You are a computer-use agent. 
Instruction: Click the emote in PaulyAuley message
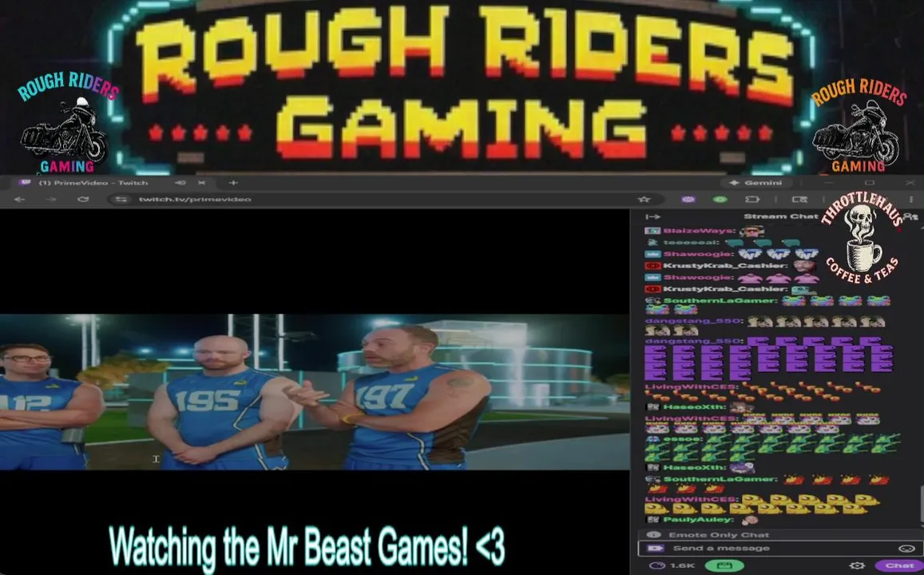pyautogui.click(x=749, y=520)
